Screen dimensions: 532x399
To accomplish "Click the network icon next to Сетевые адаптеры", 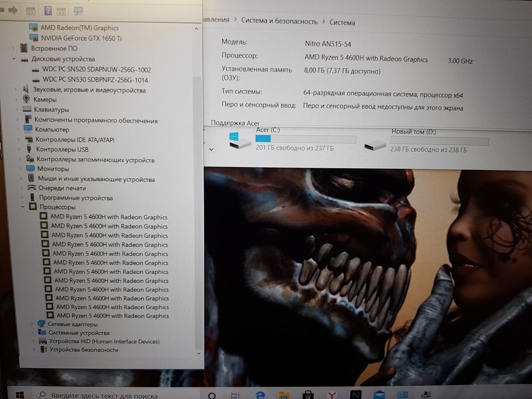I will point(42,324).
